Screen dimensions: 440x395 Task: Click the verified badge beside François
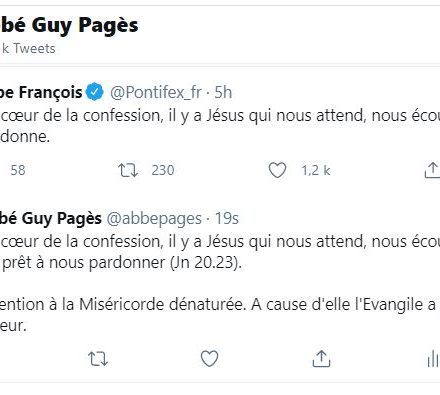point(95,92)
